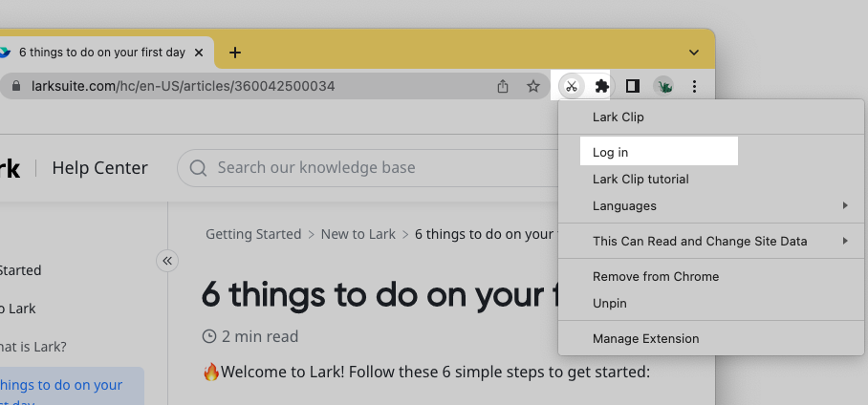
Task: Open the Chrome three-dot menu
Action: coord(695,86)
